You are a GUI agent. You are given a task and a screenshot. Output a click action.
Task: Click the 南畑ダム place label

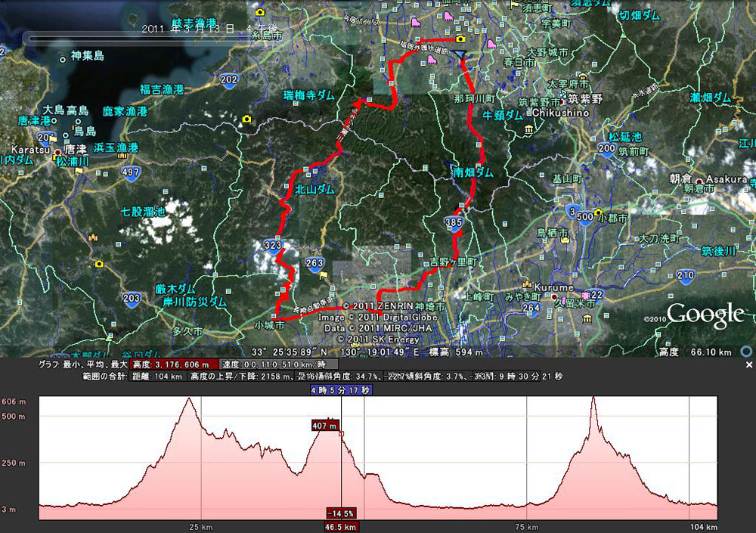(472, 172)
